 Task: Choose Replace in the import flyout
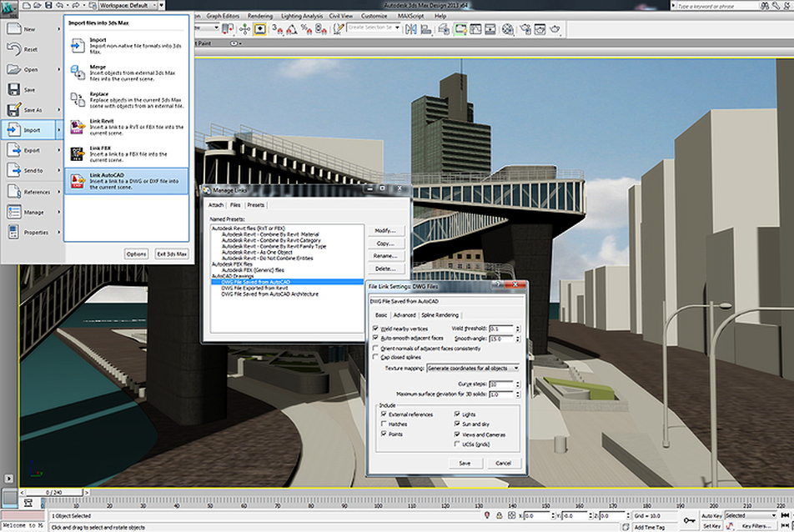tap(127, 100)
